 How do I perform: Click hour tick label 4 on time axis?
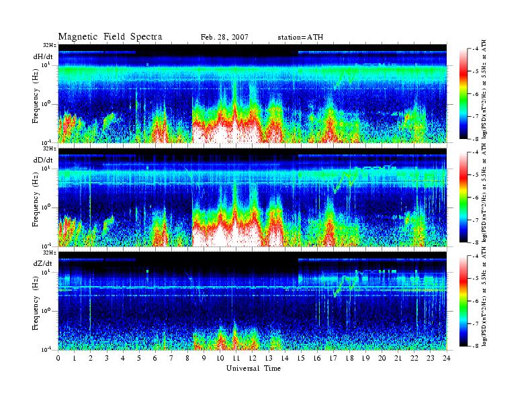click(123, 359)
